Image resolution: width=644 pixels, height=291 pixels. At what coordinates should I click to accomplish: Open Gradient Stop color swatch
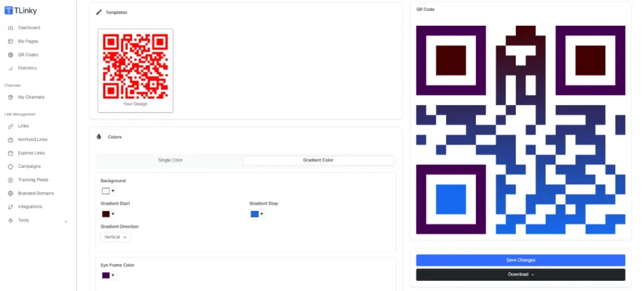(255, 214)
